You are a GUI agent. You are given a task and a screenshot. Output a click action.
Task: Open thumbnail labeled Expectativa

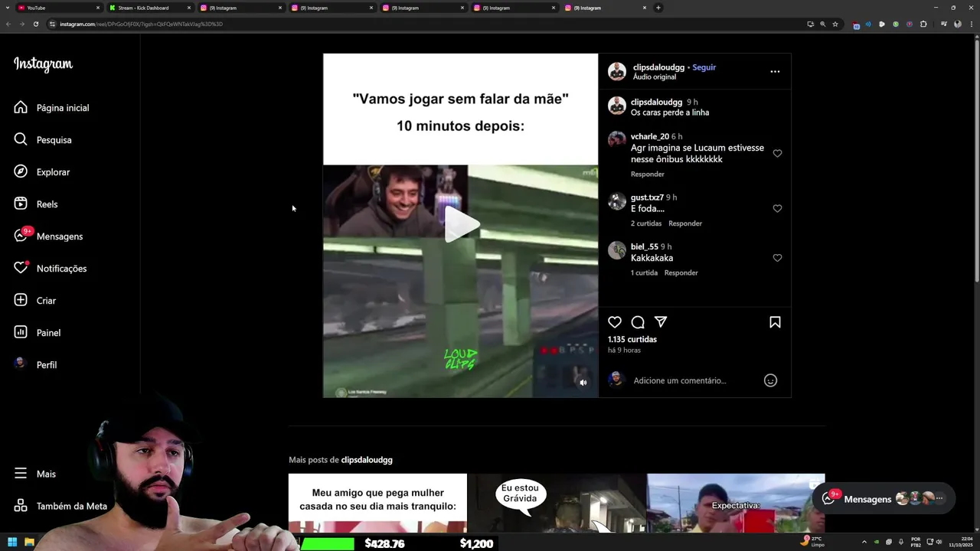[x=736, y=503]
